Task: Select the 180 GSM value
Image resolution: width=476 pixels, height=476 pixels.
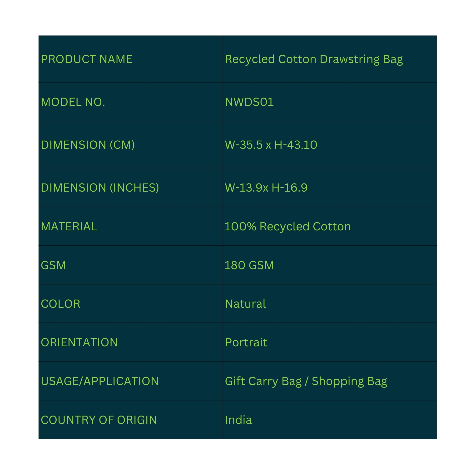Action: (x=249, y=265)
